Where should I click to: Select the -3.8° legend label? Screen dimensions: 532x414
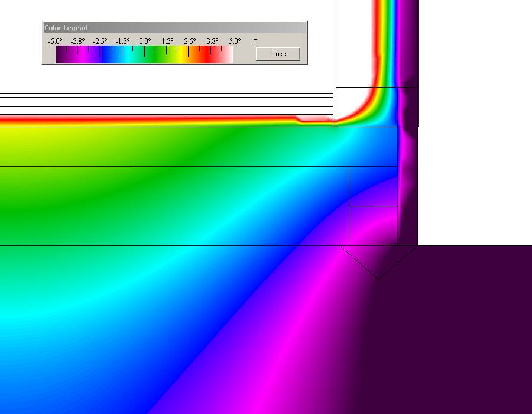click(77, 41)
